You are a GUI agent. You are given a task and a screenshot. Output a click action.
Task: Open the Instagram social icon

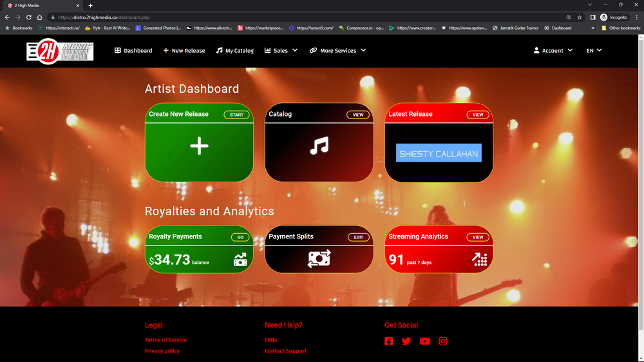coord(443,341)
